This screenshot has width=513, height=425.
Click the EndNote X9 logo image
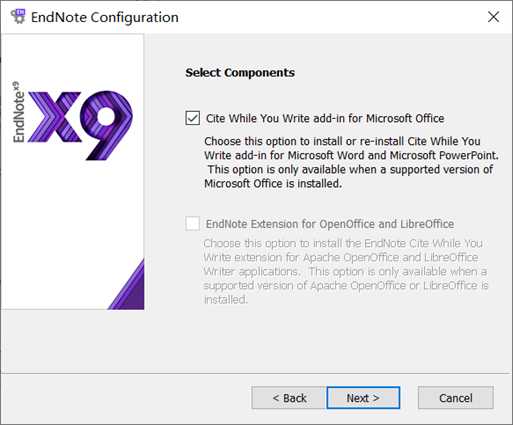(x=72, y=121)
